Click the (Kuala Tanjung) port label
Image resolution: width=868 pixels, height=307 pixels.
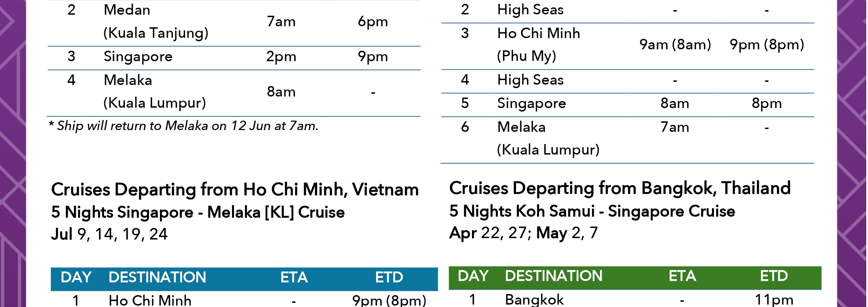click(156, 33)
